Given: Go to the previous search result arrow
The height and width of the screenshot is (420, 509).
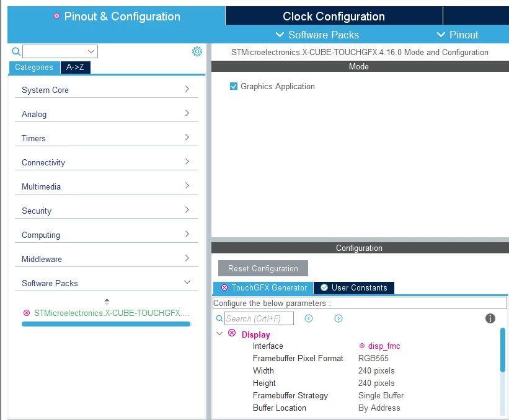Looking at the screenshot, I should (308, 318).
